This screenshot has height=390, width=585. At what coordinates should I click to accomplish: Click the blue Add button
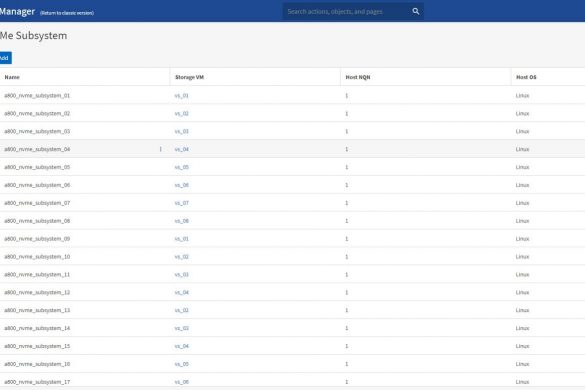pyautogui.click(x=5, y=58)
